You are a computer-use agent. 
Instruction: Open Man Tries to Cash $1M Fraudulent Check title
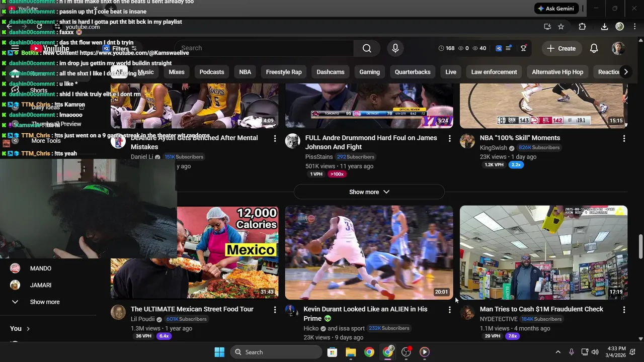pos(541,309)
